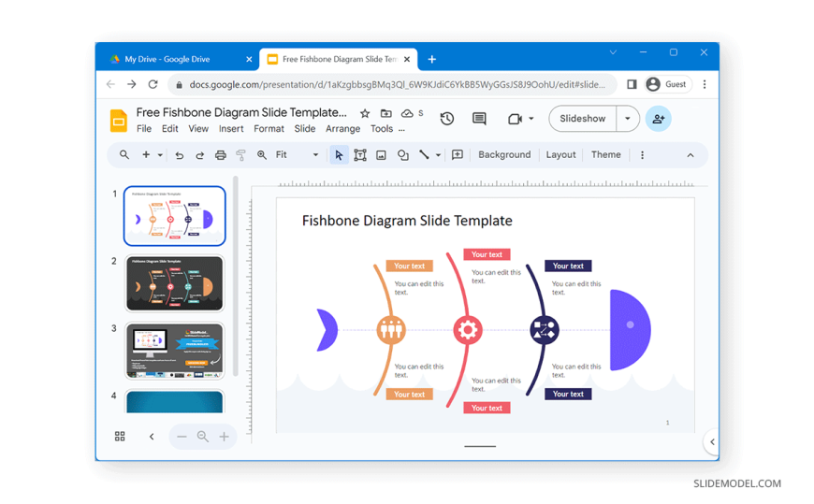Select the Text box tool
This screenshot has height=504, width=814.
click(360, 154)
